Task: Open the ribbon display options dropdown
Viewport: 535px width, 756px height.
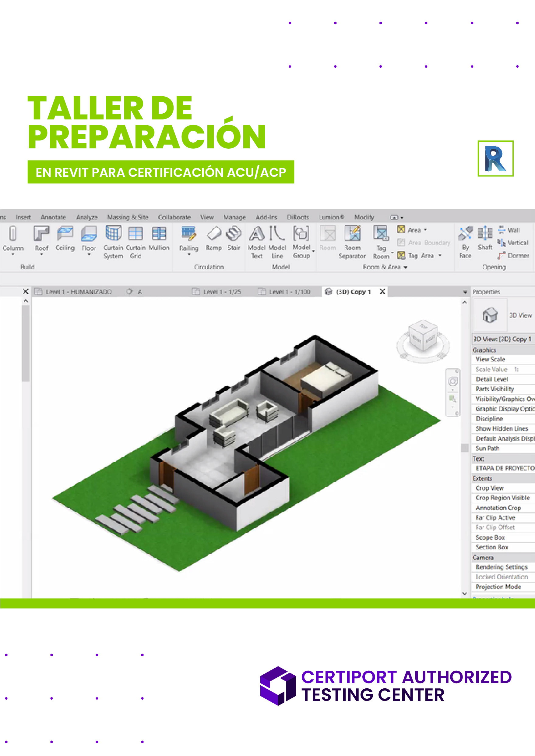Action: point(397,218)
